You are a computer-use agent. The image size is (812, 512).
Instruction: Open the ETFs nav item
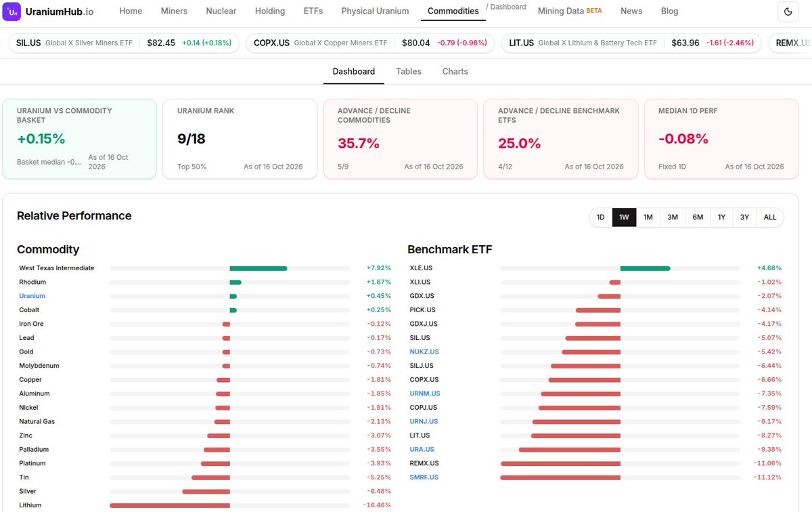click(313, 11)
